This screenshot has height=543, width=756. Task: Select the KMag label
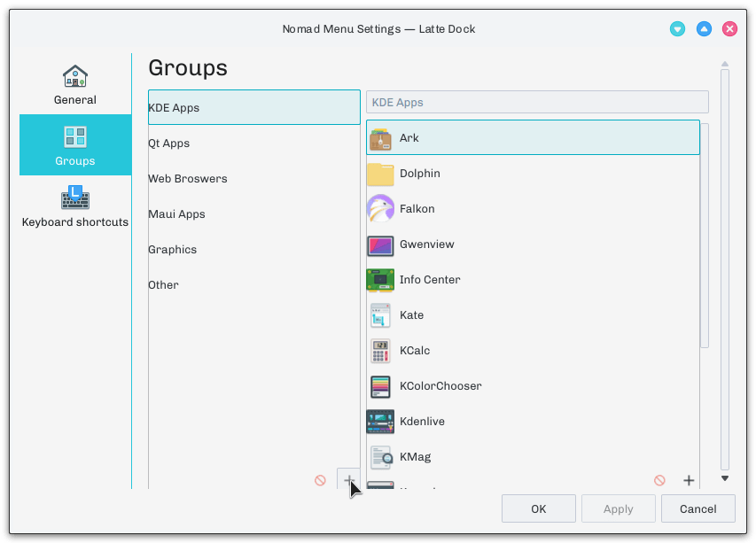coord(415,457)
